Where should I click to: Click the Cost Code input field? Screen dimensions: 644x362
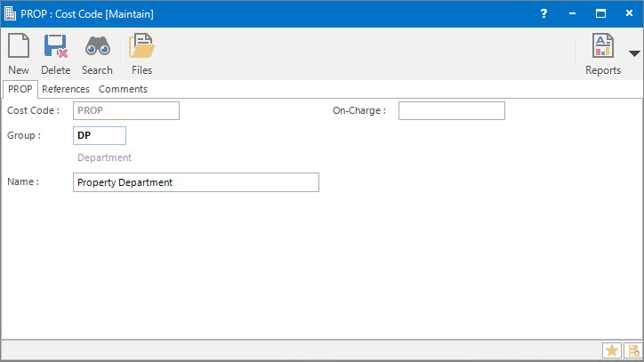126,110
